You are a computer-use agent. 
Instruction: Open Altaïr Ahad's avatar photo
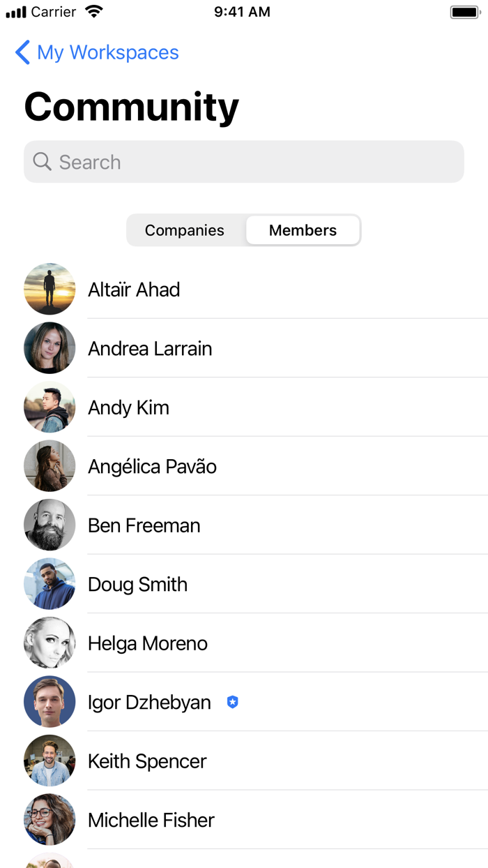49,289
